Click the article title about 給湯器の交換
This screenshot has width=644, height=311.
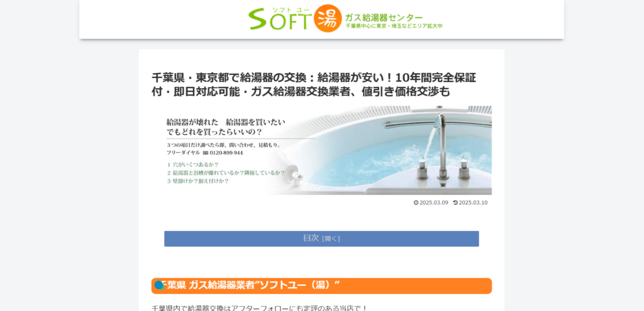coord(313,84)
